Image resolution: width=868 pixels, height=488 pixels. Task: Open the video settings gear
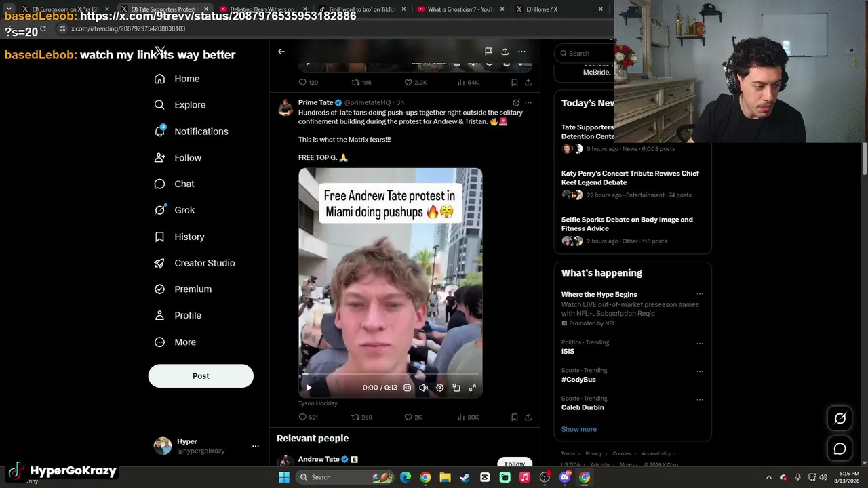439,388
